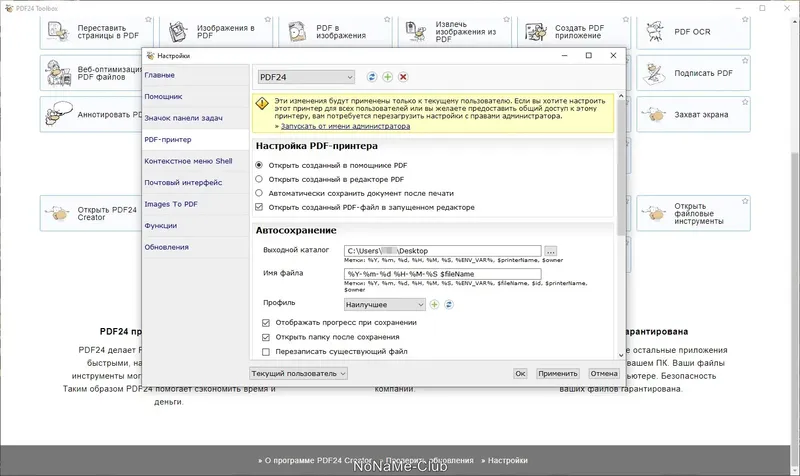Open the Извлечь изображения из PDF tile
The height and width of the screenshot is (476, 800).
pyautogui.click(x=455, y=32)
